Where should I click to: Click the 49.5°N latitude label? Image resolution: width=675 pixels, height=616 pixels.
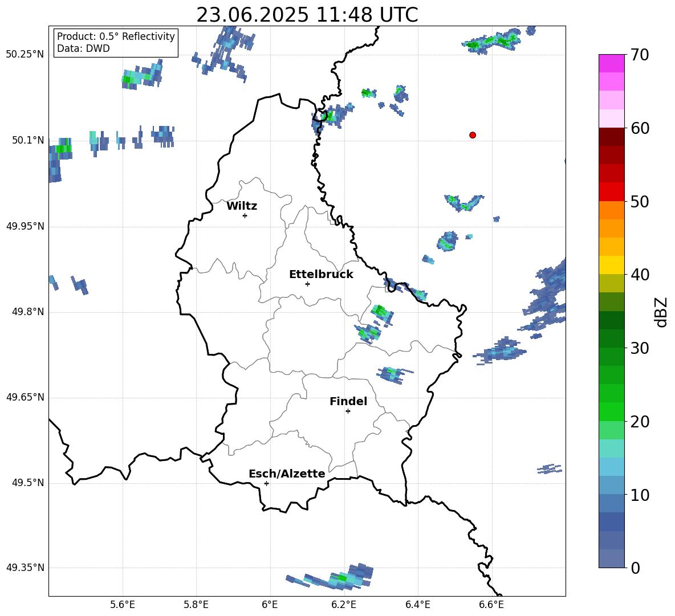tap(28, 483)
